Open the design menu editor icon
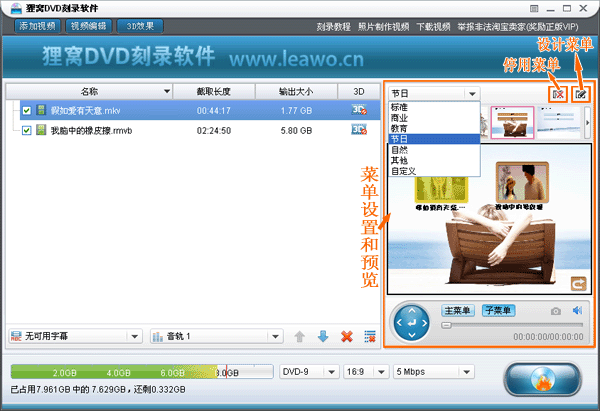Screen dimensions: 600x411 (x=580, y=94)
